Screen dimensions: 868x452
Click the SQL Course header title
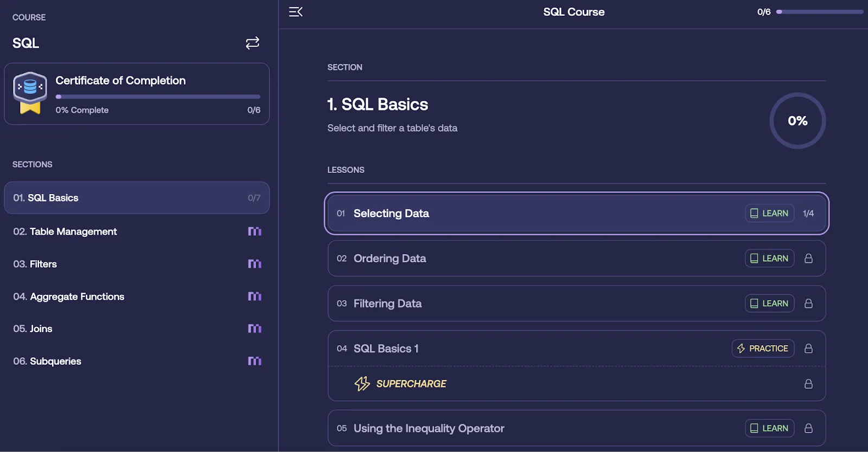[574, 12]
